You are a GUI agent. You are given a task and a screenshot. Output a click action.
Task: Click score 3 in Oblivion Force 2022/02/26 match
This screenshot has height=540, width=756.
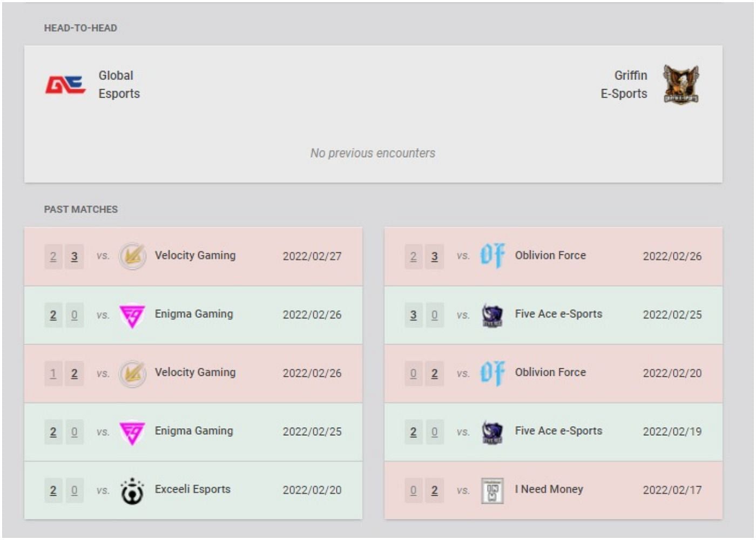point(435,256)
